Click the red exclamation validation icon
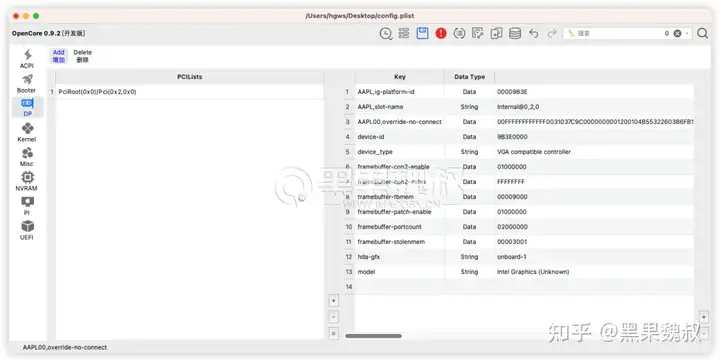Viewport: 720px width, 362px height. coord(441,33)
